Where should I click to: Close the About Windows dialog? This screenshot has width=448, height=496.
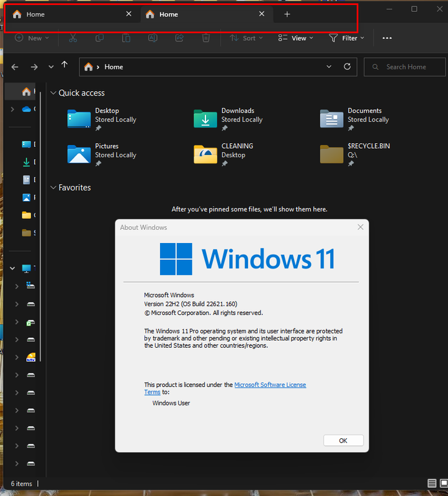pyautogui.click(x=361, y=227)
